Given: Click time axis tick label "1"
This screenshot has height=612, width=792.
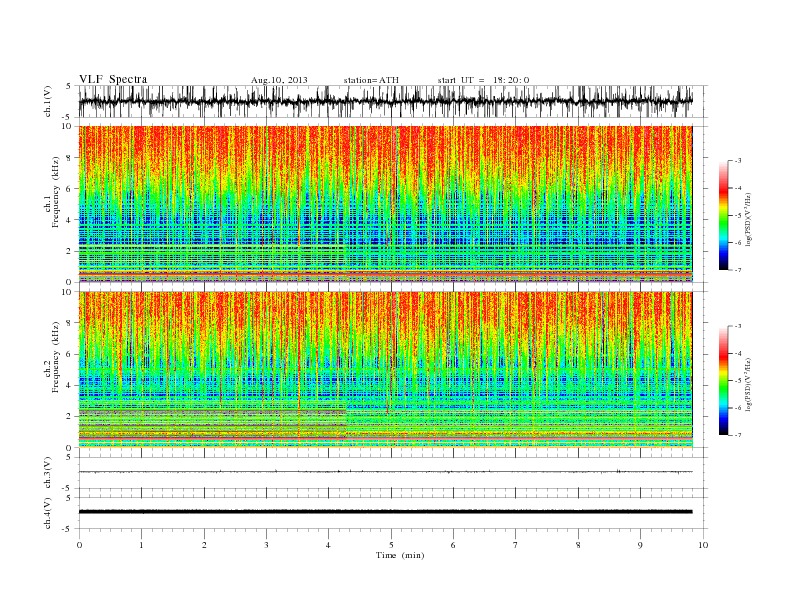Looking at the screenshot, I should (142, 545).
